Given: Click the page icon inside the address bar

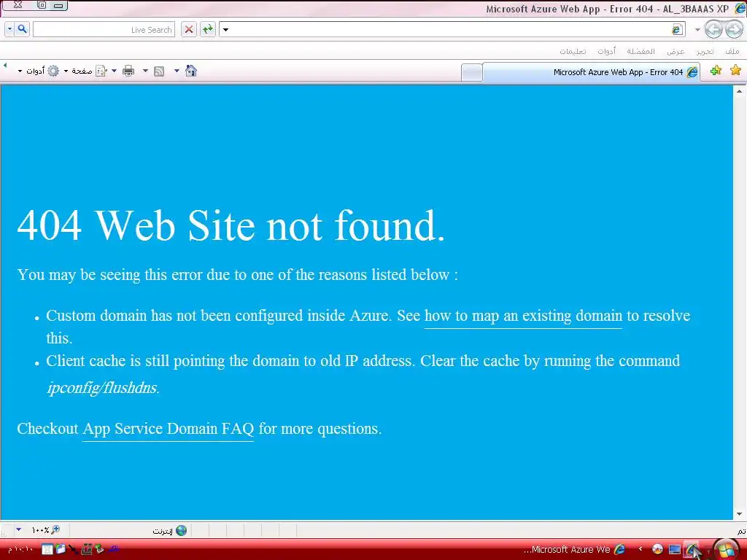Looking at the screenshot, I should (x=676, y=29).
